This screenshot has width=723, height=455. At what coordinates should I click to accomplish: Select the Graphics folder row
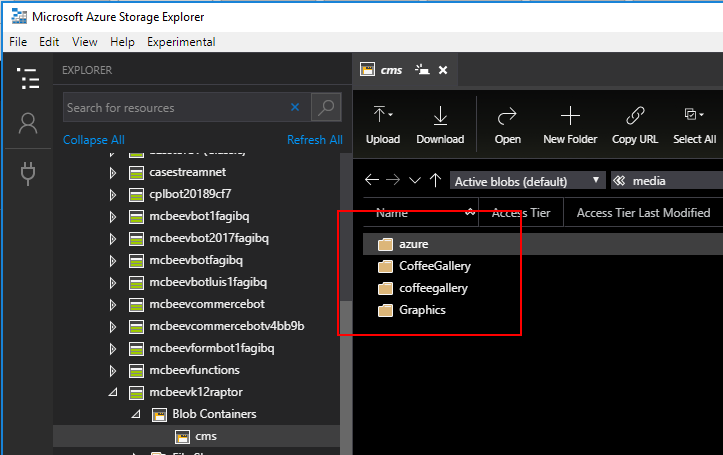point(543,310)
